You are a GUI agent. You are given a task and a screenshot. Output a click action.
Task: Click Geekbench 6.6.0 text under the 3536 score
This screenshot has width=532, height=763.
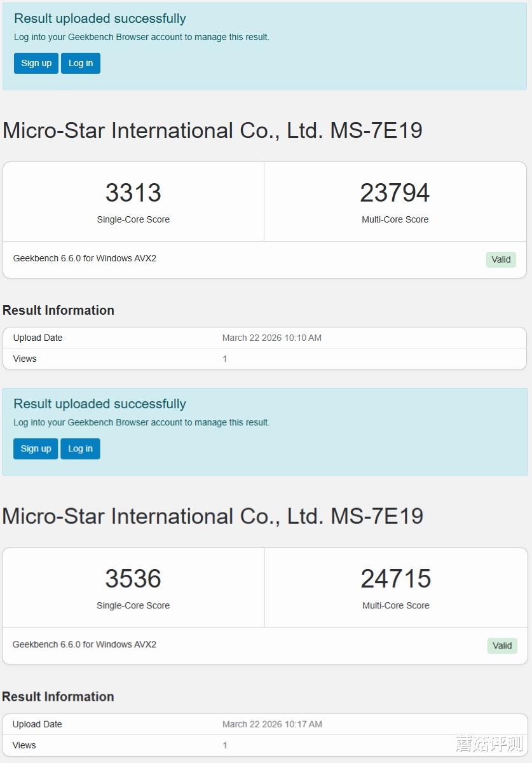pos(85,644)
